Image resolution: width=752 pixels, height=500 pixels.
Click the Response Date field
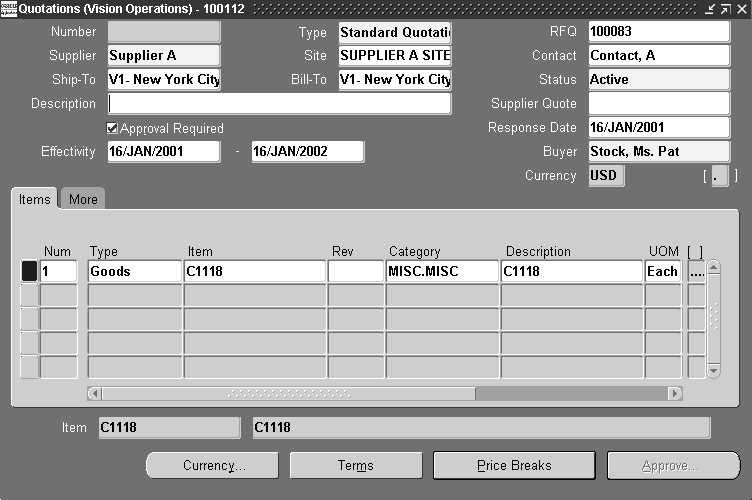[x=659, y=128]
